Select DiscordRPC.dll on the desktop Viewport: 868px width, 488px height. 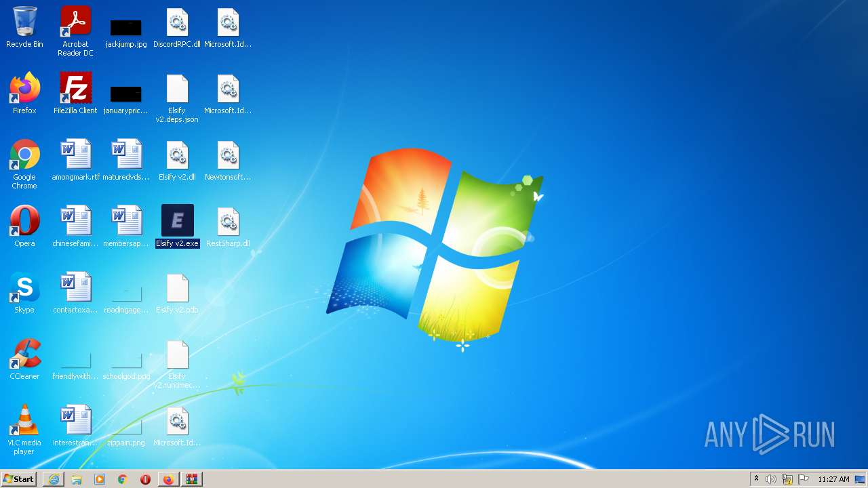pos(177,27)
